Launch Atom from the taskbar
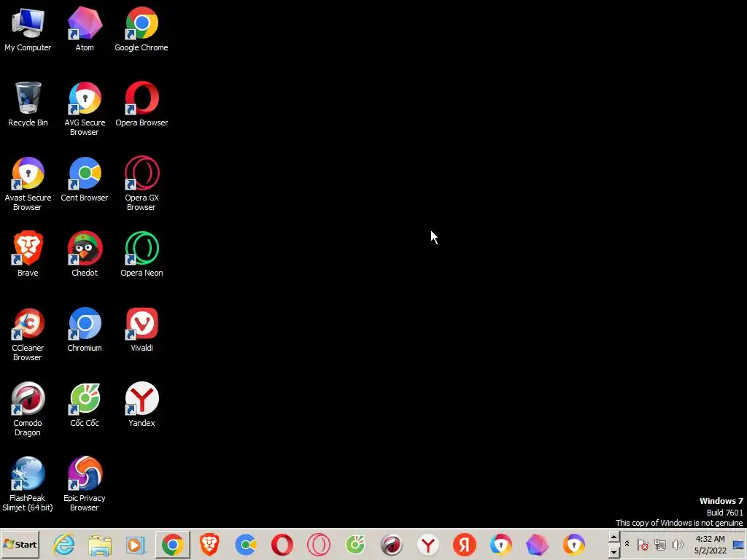This screenshot has width=747, height=560. [538, 544]
